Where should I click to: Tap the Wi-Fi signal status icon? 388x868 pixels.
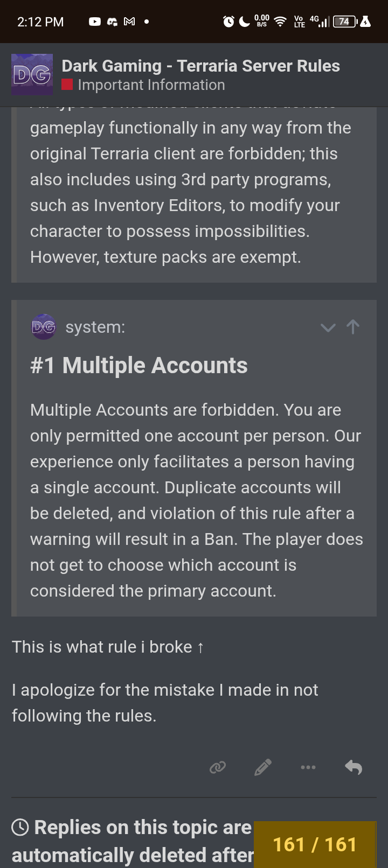(x=280, y=22)
